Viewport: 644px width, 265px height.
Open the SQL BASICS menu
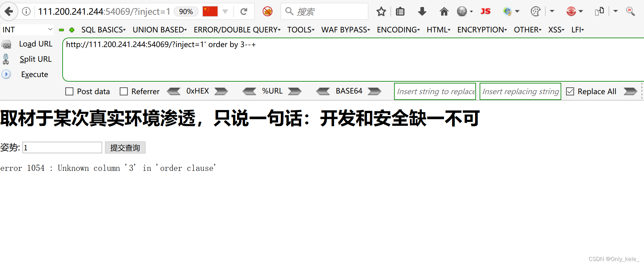pos(104,30)
